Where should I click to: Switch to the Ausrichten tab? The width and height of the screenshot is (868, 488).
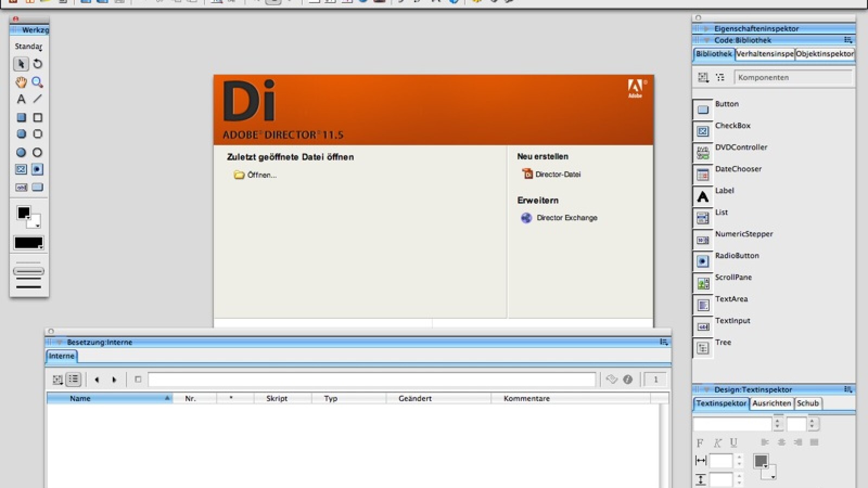click(771, 403)
